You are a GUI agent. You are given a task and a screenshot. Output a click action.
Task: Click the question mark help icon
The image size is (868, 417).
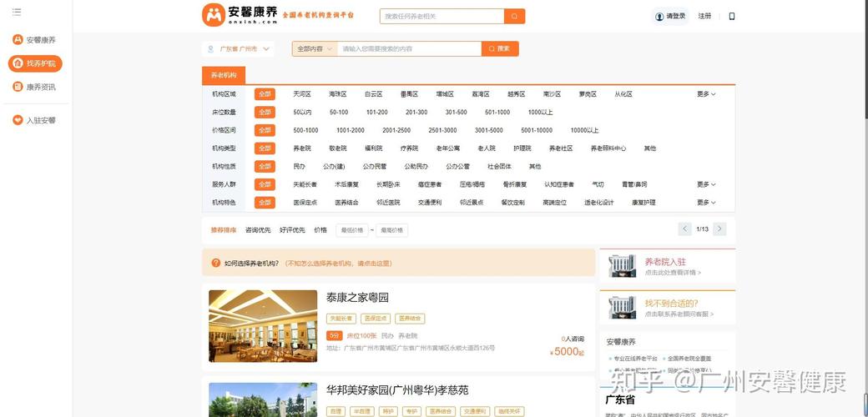point(216,263)
